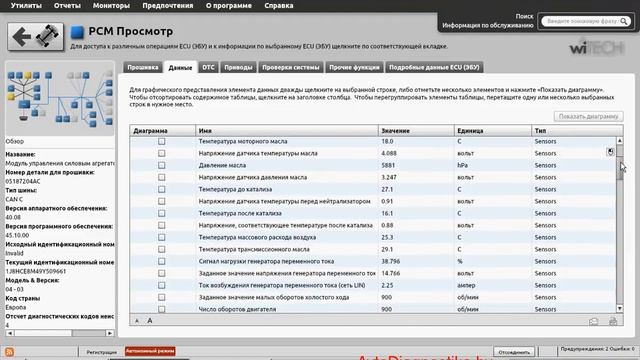
Task: Switch to Подробные данные ECU (ЭБУ) tab
Action: (x=434, y=67)
